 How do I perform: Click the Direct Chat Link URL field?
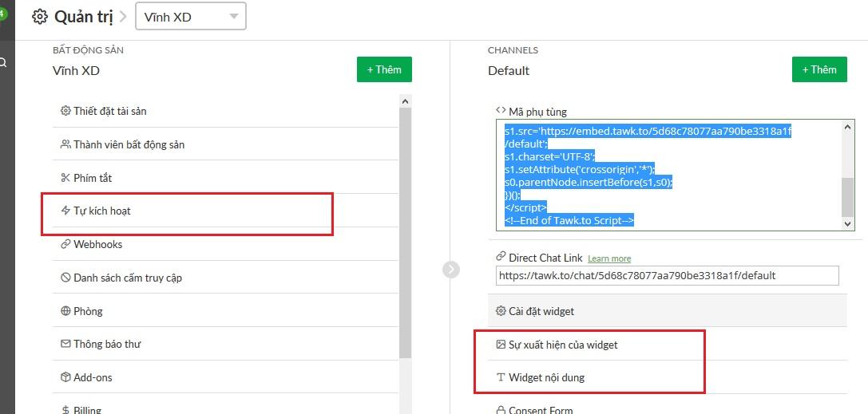click(x=667, y=276)
